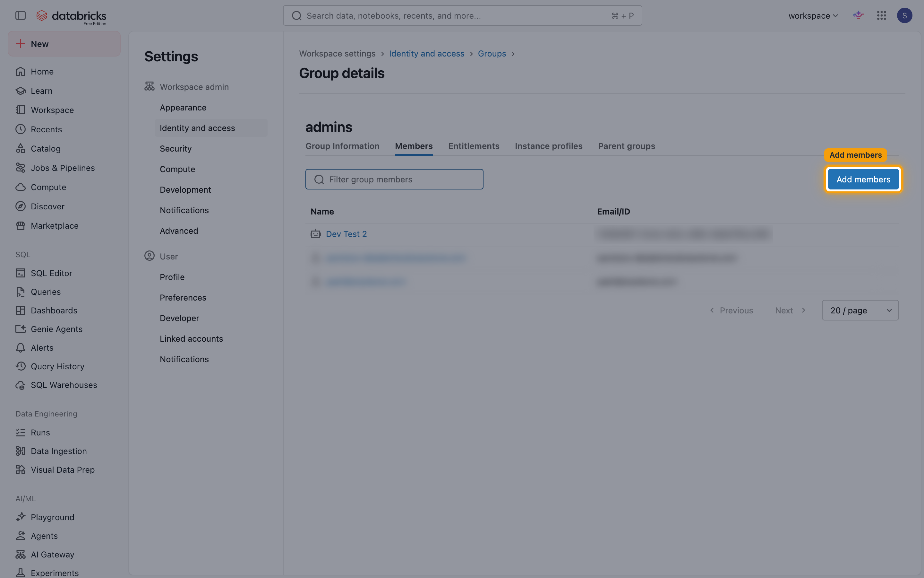
Task: Click the Dev Test 2 service principal icon
Action: (316, 234)
